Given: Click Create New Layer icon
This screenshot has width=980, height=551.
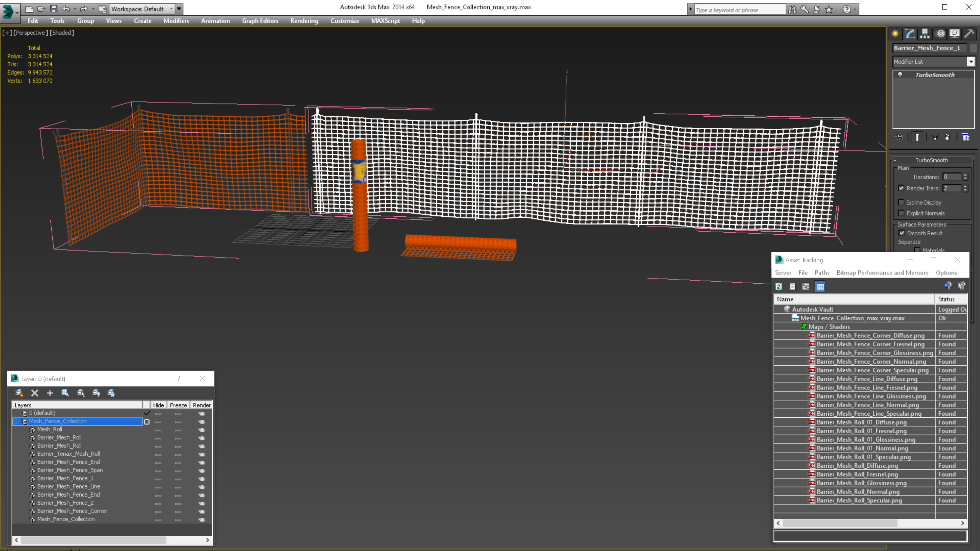Looking at the screenshot, I should click(19, 393).
